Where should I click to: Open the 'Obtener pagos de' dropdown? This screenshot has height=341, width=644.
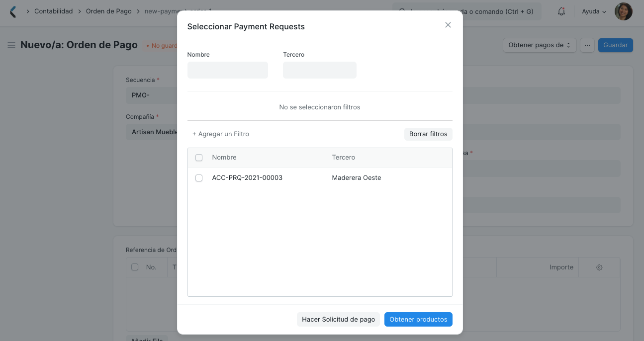(539, 45)
